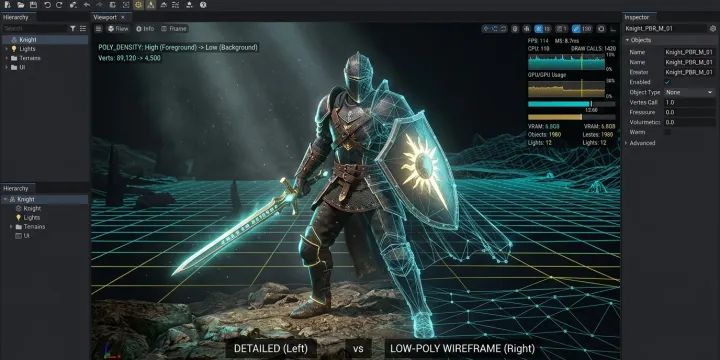
Task: Click the Frame button in viewport toolbar
Action: pyautogui.click(x=174, y=28)
